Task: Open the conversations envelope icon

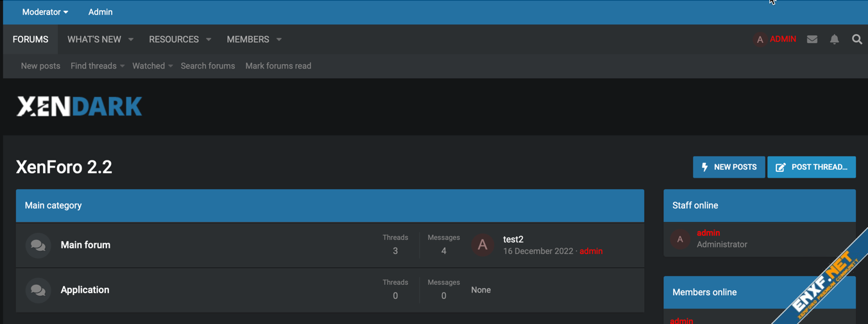Action: point(812,40)
